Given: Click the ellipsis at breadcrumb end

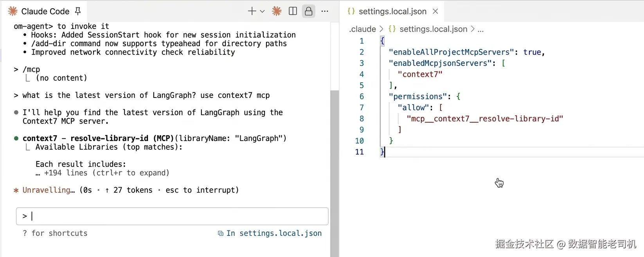Looking at the screenshot, I should click(x=480, y=29).
